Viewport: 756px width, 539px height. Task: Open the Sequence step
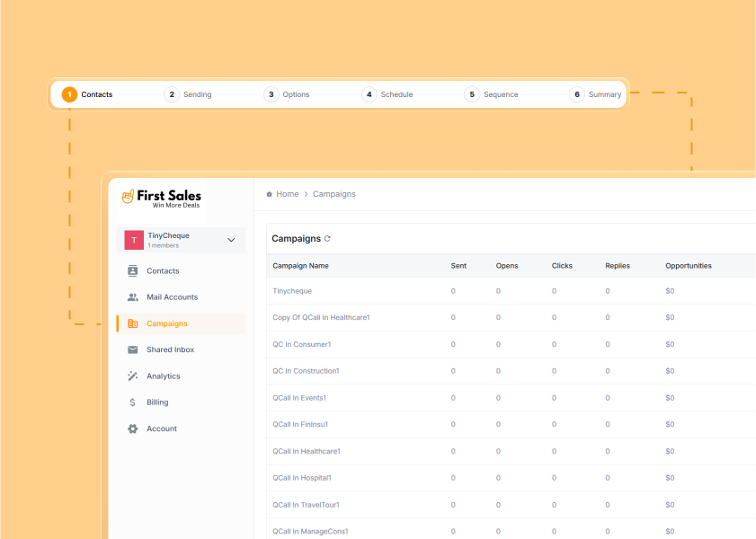click(x=500, y=94)
